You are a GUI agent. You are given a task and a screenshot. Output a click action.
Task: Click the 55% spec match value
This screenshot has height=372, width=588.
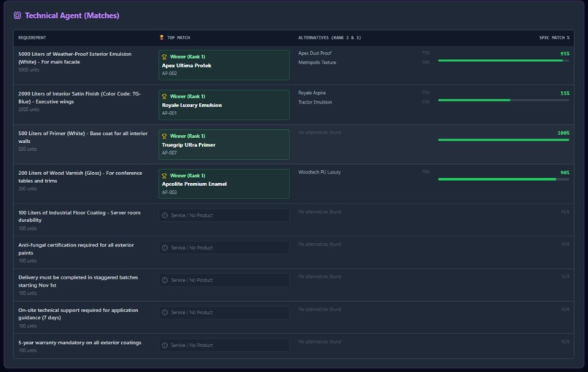tap(565, 93)
